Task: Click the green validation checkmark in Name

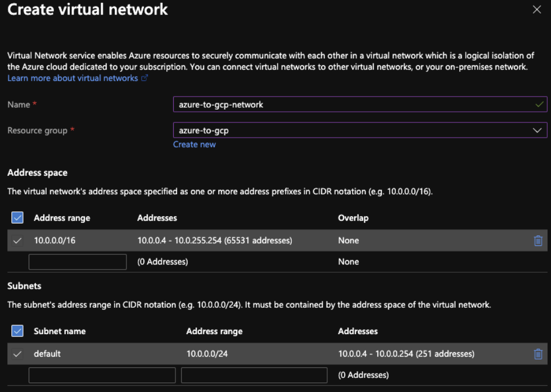Action: (x=540, y=104)
